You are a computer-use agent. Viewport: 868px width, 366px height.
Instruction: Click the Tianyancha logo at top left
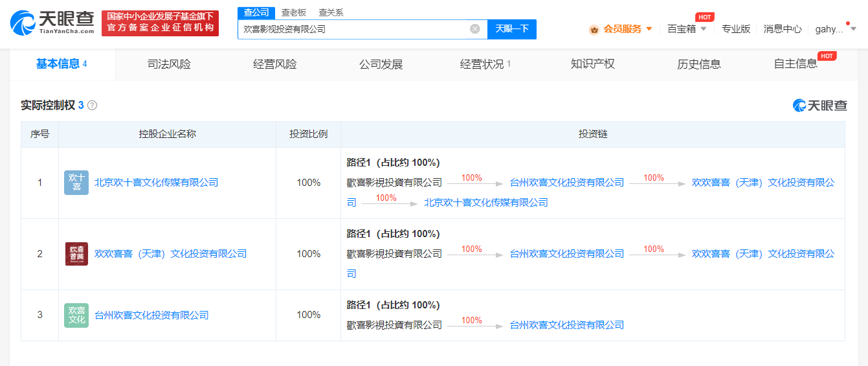52,23
